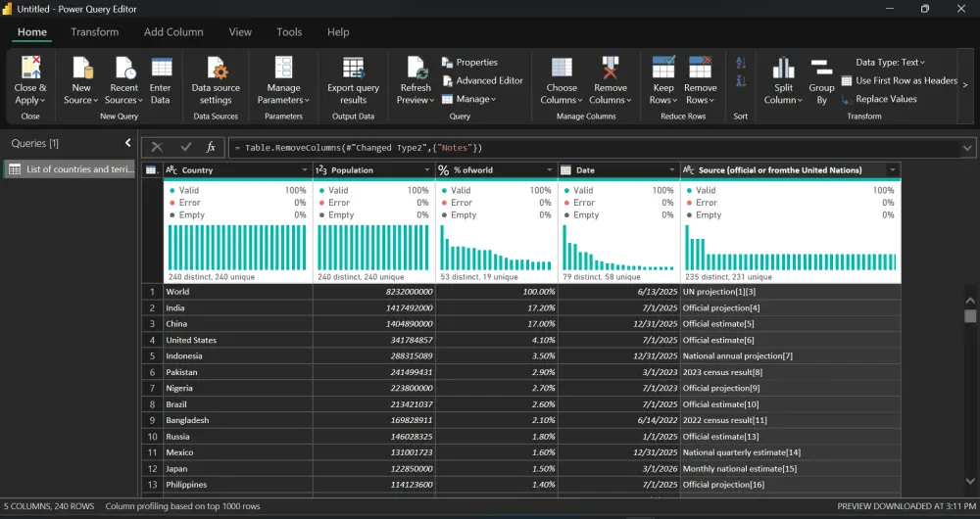Open the Help tab
This screenshot has width=980, height=519.
pyautogui.click(x=338, y=32)
